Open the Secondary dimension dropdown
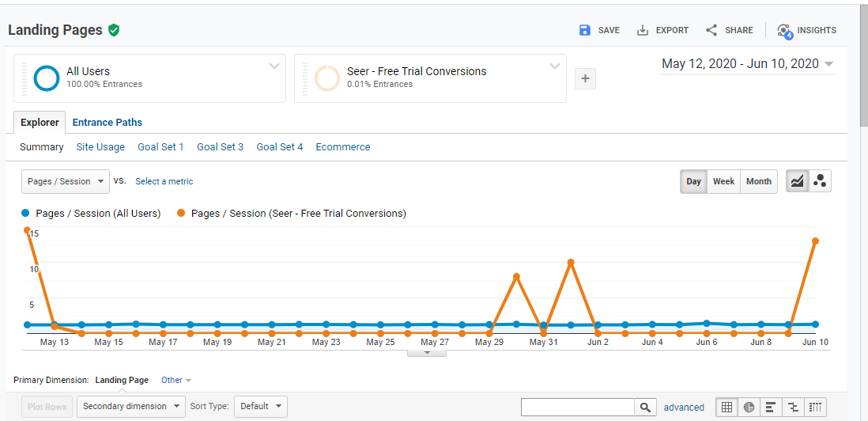This screenshot has width=868, height=421. 130,407
